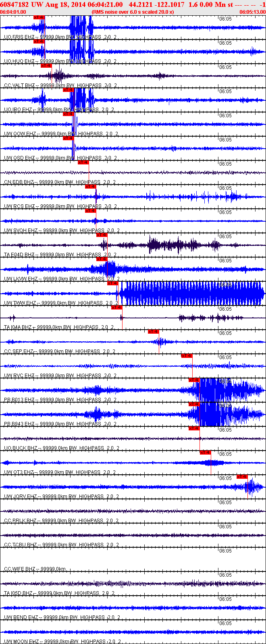The image size is (266, 644).
Task: Click the CC.WIFE BHZ station label
Action: [20, 569]
